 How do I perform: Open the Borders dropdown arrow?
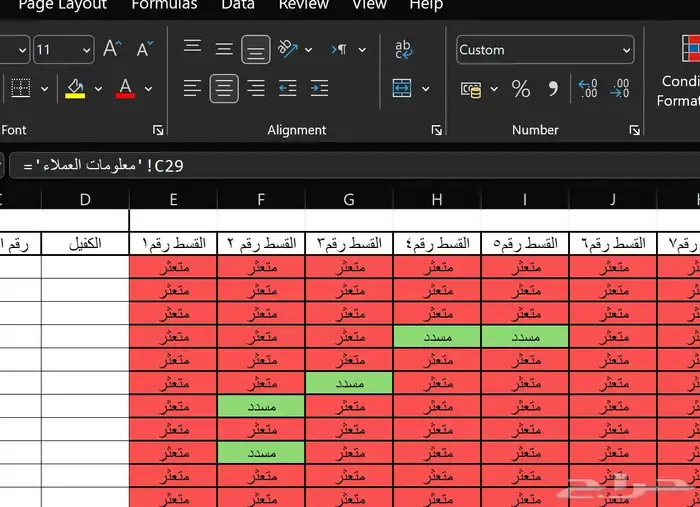(45, 89)
